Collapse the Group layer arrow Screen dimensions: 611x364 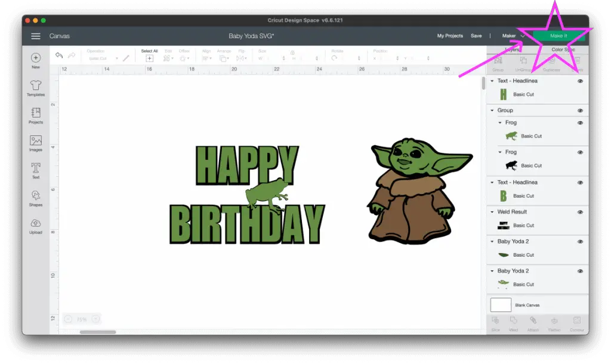(x=492, y=110)
